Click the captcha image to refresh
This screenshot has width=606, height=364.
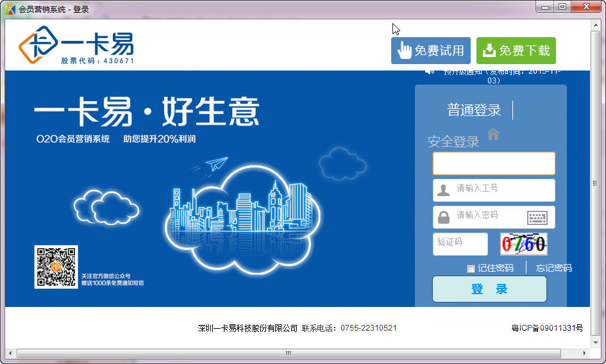(x=523, y=244)
